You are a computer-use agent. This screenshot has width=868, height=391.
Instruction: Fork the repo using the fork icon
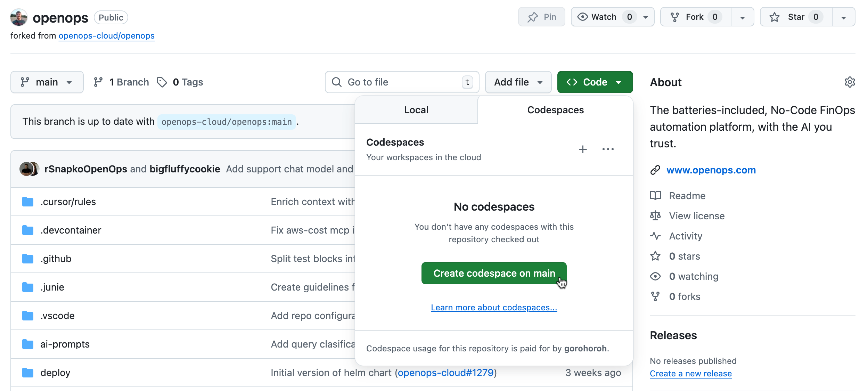(674, 16)
